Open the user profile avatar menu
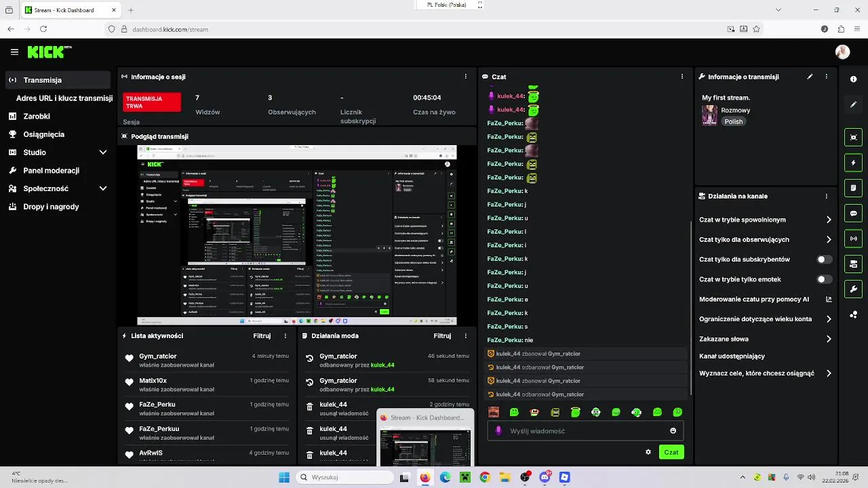The height and width of the screenshot is (488, 868). click(x=842, y=52)
